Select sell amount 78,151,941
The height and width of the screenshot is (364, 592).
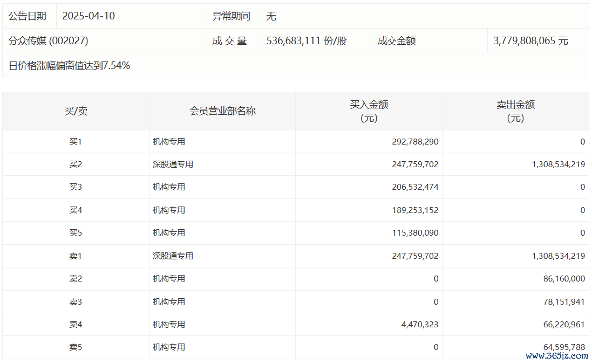point(564,301)
